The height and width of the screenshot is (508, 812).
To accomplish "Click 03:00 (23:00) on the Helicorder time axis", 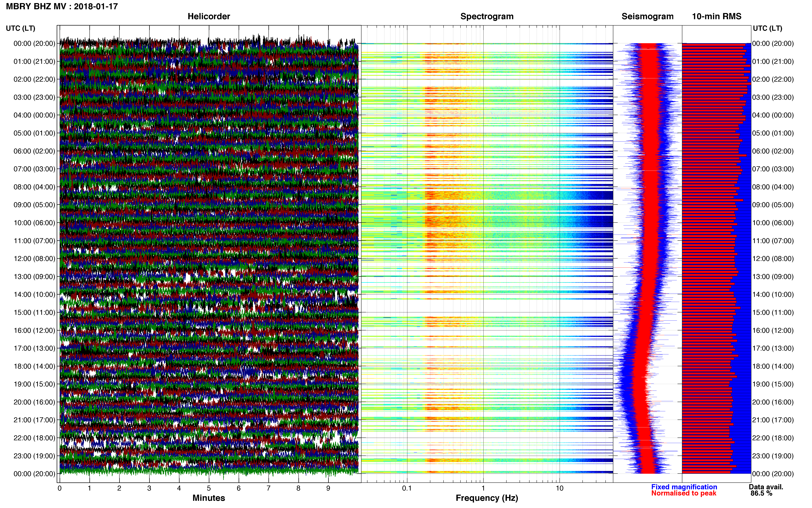I will 34,97.
